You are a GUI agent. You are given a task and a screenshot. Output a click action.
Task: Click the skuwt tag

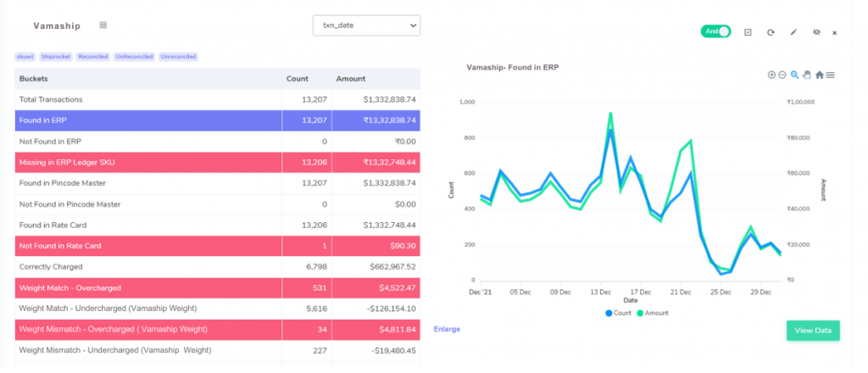[25, 57]
